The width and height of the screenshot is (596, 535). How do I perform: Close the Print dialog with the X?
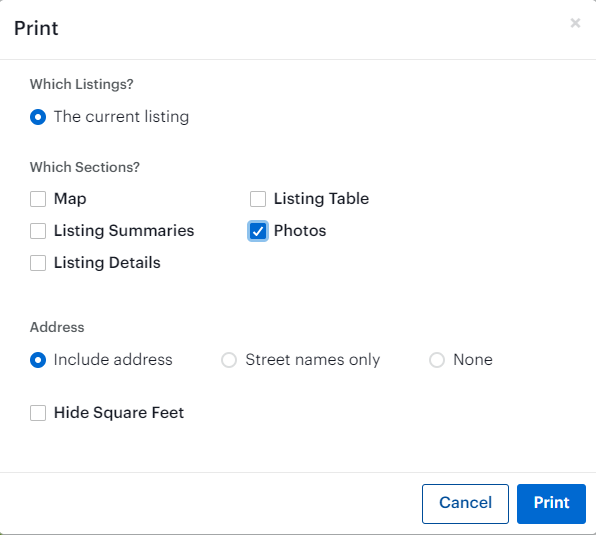click(575, 23)
